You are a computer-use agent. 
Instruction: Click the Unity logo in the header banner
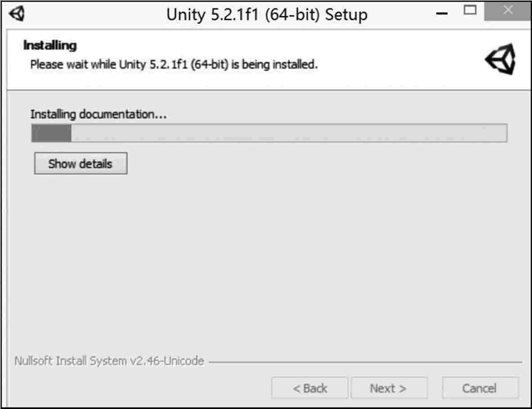[x=500, y=61]
